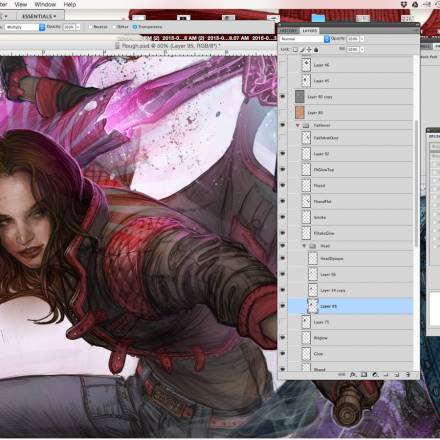Click the Layer 95 name text
Screen dimensions: 440x440
pos(328,306)
